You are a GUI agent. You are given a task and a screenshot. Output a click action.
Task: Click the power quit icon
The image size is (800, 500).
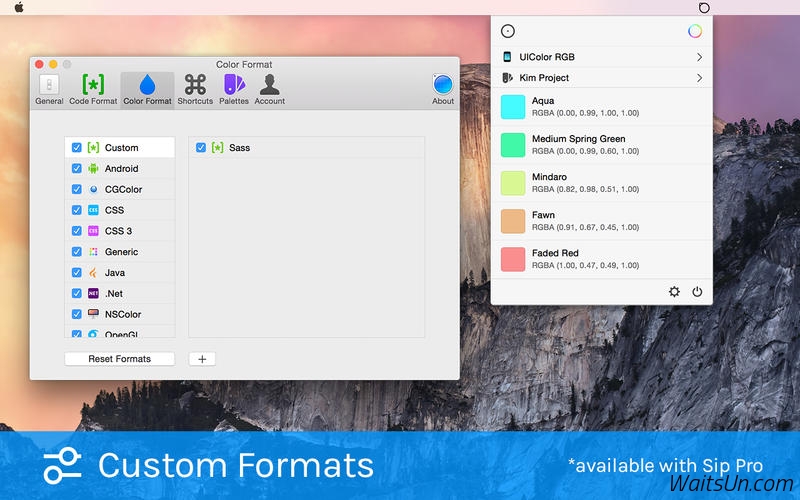click(697, 292)
